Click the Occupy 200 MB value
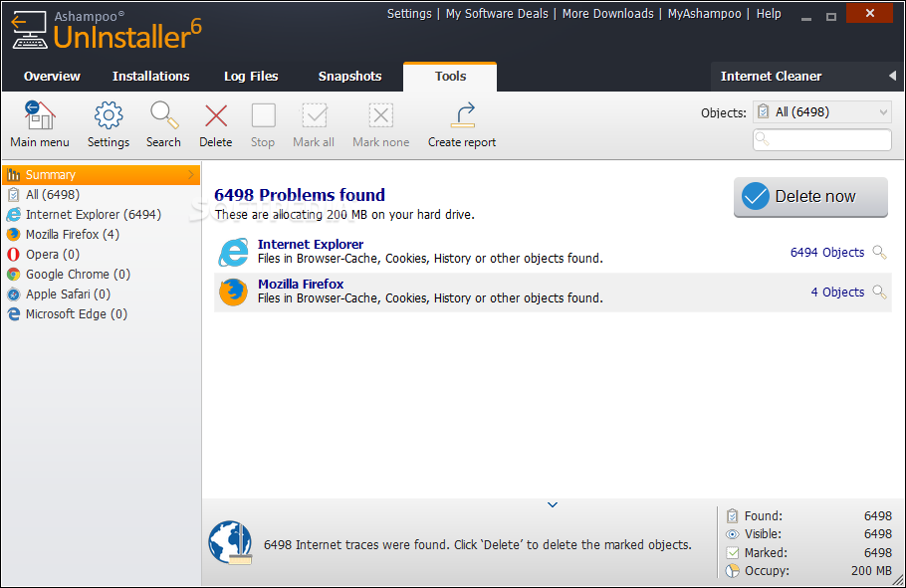This screenshot has height=588, width=906. [871, 571]
